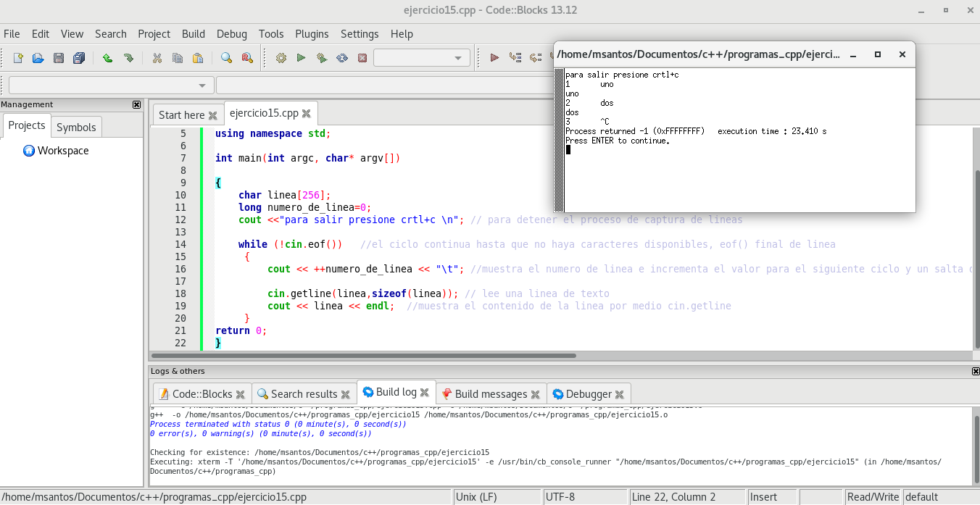Select Workspace in the Projects tree
The width and height of the screenshot is (980, 505).
[63, 151]
